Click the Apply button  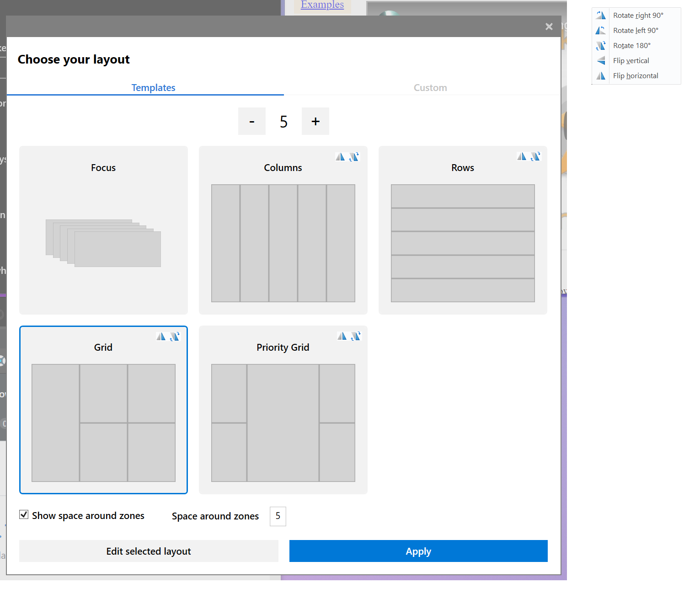pyautogui.click(x=418, y=551)
